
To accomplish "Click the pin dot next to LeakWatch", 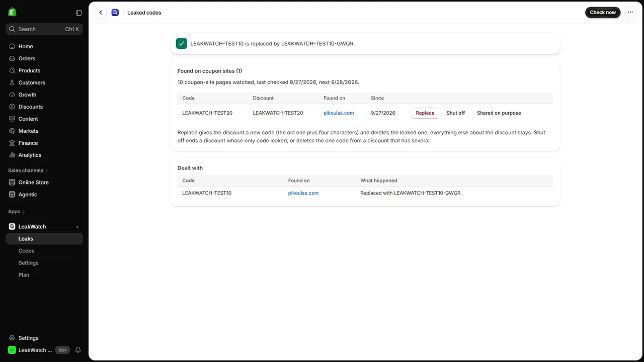I will 77,227.
